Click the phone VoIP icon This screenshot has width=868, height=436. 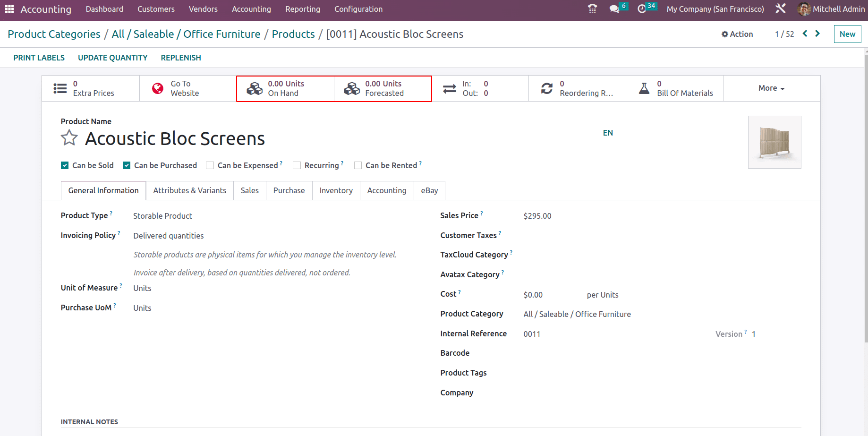(x=592, y=9)
